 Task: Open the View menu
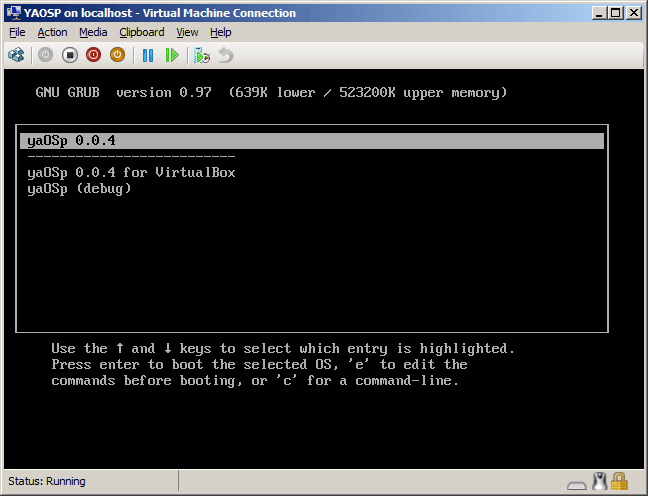click(x=187, y=32)
